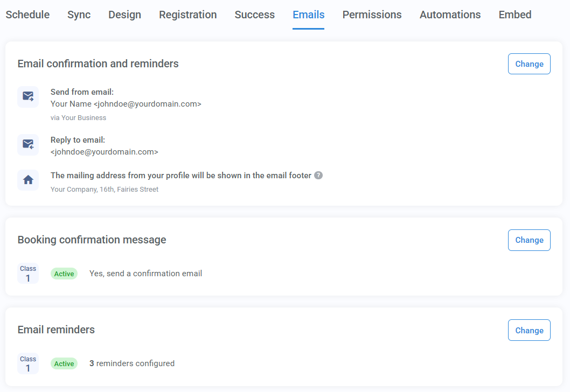Switch to the Automations tab
Viewport: 570px width, 392px height.
(x=450, y=15)
